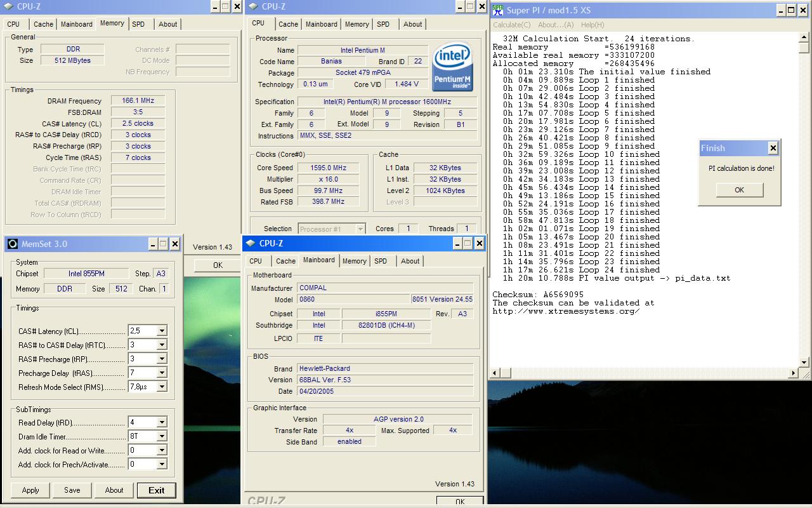
Task: Click the Checksum: A6569095 line in Super PI
Action: click(538, 295)
